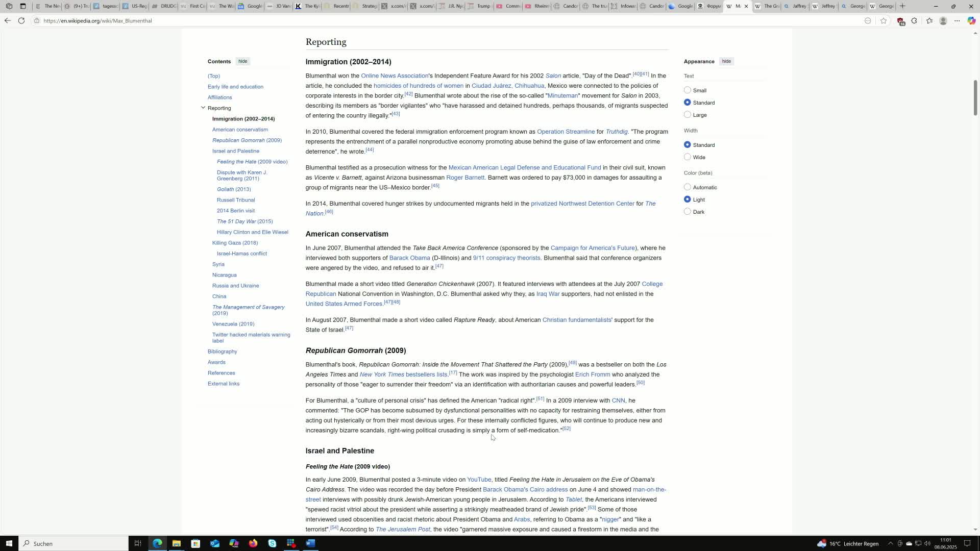Viewport: 980px width, 551px height.
Task: Switch to the Jeffrey browser tab
Action: pyautogui.click(x=824, y=6)
